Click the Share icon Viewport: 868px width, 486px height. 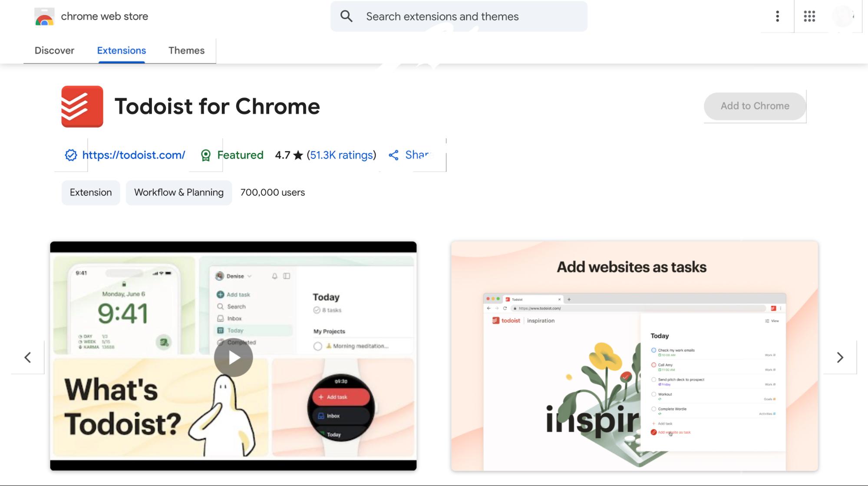point(393,155)
